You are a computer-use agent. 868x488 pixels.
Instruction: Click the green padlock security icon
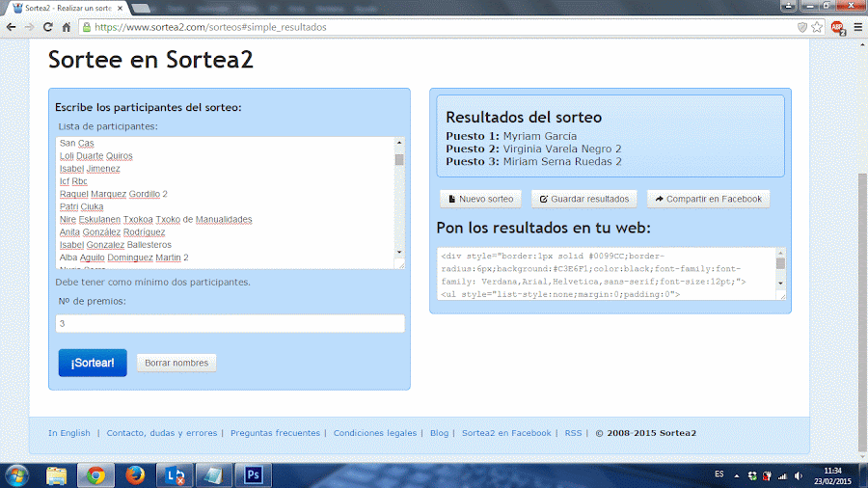click(87, 27)
